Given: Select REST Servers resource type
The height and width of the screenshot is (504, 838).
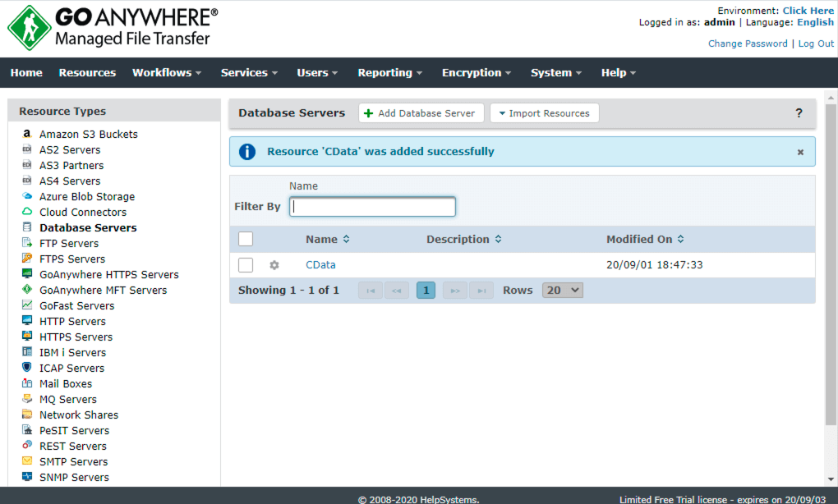Looking at the screenshot, I should pos(72,446).
